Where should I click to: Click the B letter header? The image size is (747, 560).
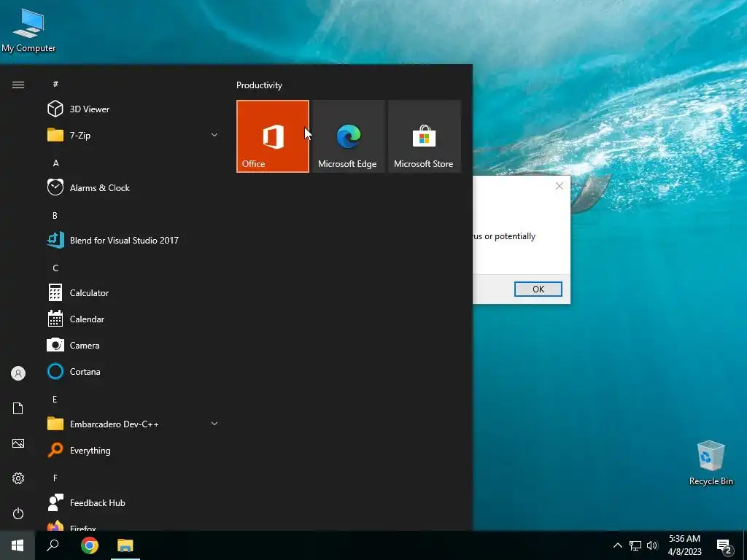tap(55, 215)
